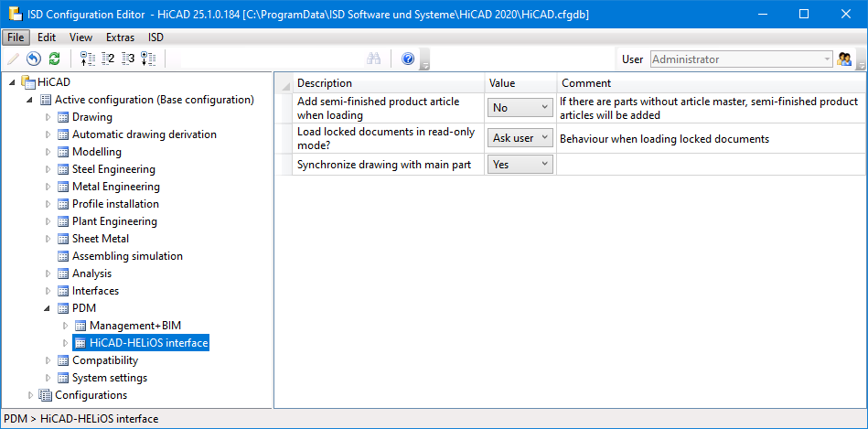The width and height of the screenshot is (868, 429).
Task: Click the blue undo arrow icon
Action: [x=34, y=59]
